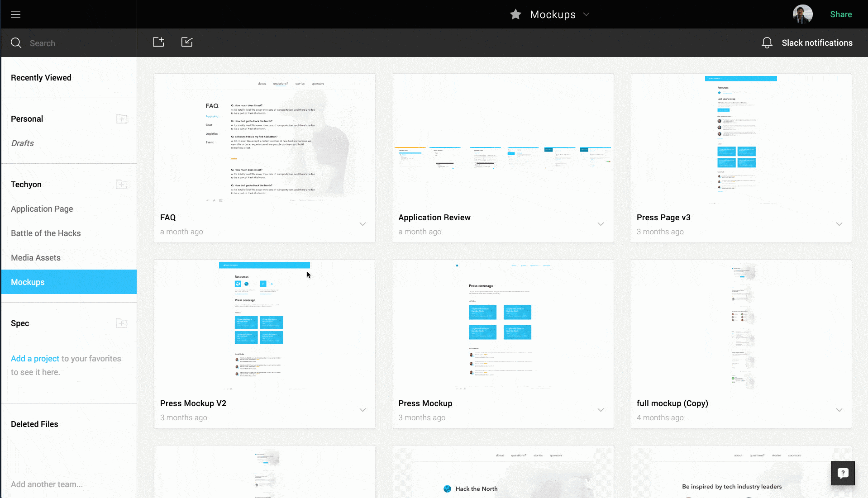Open the 'Be inspired by tech industry leaders' thumbnail
Viewport: 868px width, 498px height.
tap(741, 472)
